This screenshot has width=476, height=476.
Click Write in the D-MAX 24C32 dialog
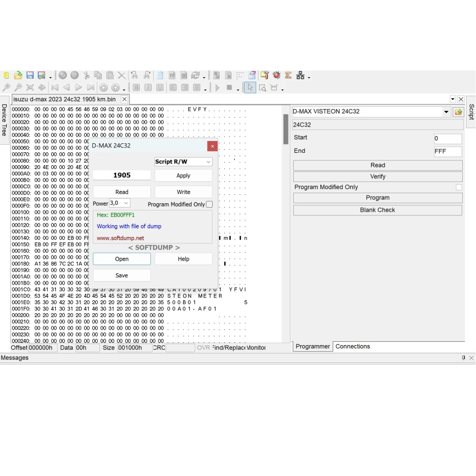pyautogui.click(x=183, y=192)
